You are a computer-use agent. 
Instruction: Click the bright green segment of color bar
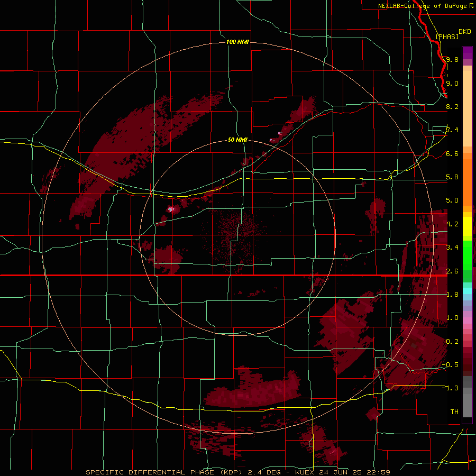point(467,255)
